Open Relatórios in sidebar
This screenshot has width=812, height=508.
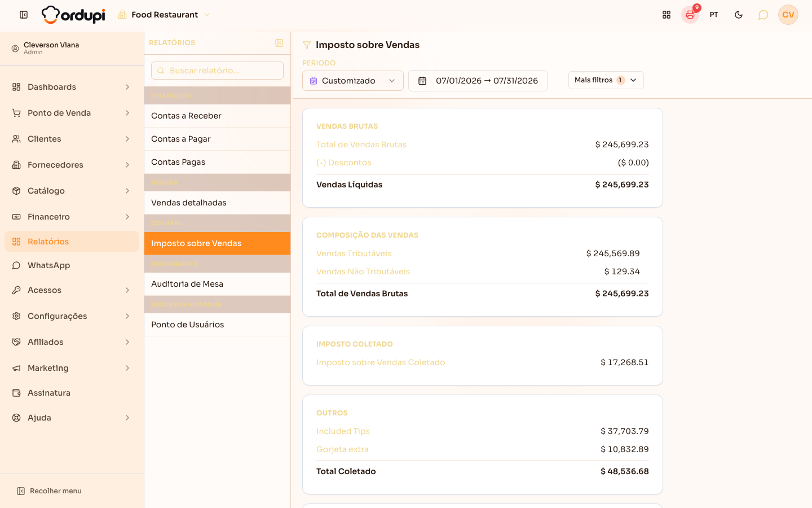tap(72, 242)
